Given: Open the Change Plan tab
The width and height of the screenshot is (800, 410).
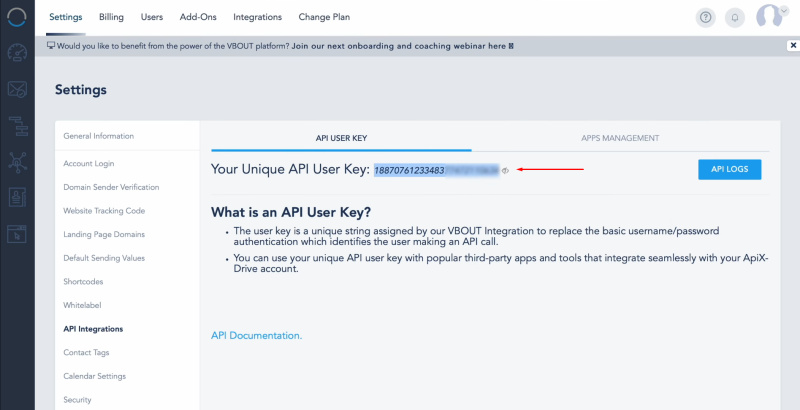Looking at the screenshot, I should (x=324, y=17).
